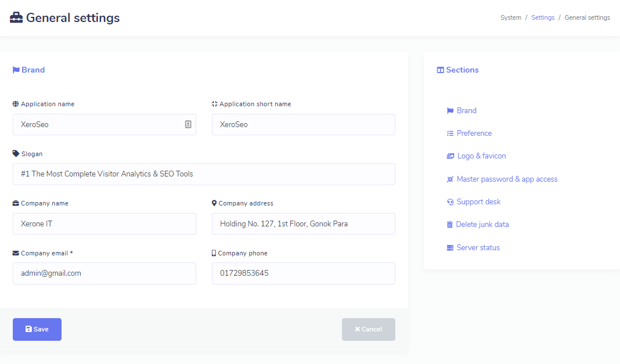Open Settings in the breadcrumb
This screenshot has width=620, height=364.
tap(543, 18)
